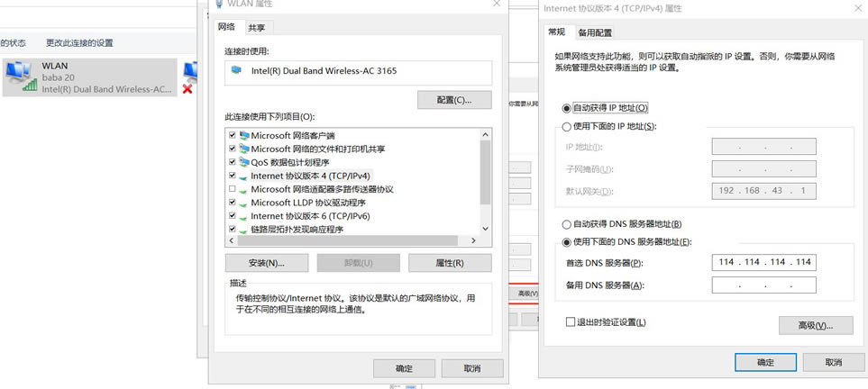
Task: Click the vertical scrollbar thumb in item list
Action: pos(486,173)
